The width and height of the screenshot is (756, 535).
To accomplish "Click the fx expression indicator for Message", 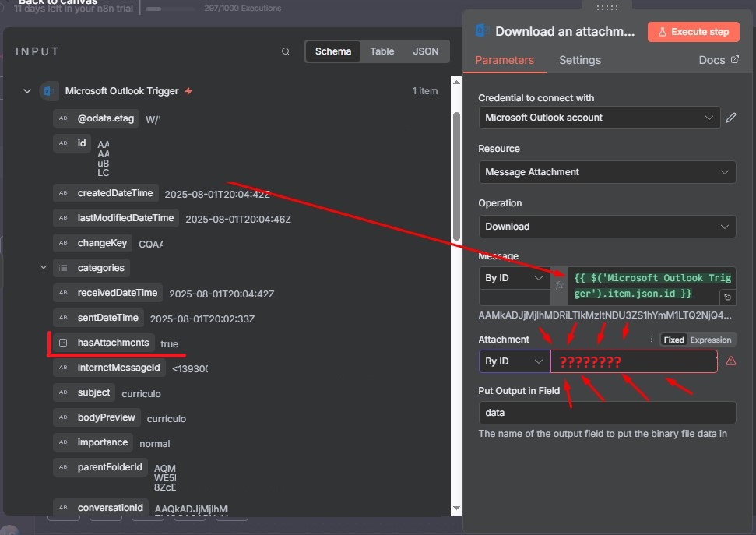I will (x=559, y=286).
